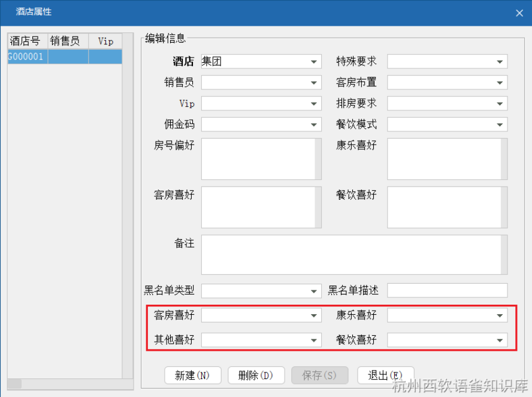Open the Vip dropdown in 编辑信息
The image size is (532, 397).
(x=261, y=104)
